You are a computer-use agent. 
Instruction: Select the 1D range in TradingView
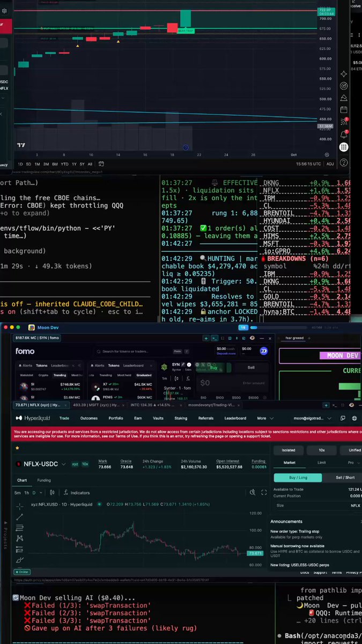click(x=20, y=164)
